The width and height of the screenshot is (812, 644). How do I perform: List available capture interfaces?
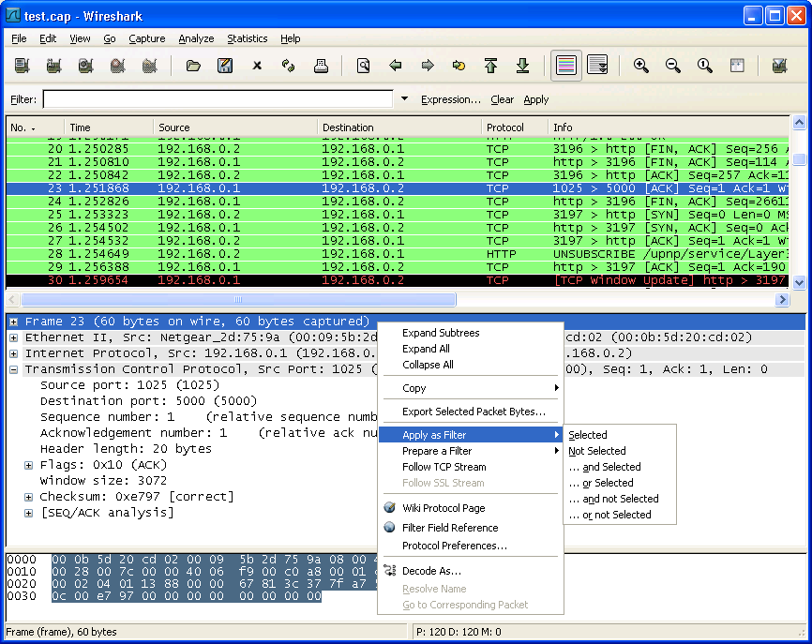22,66
